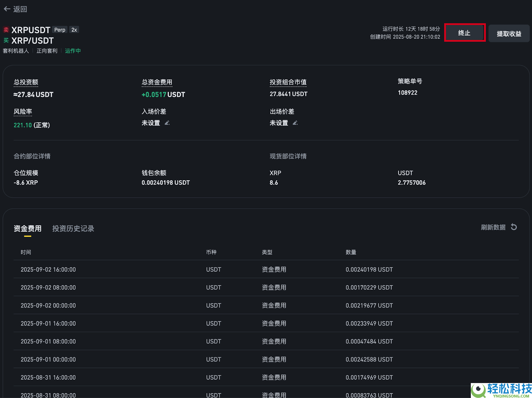This screenshot has width=532, height=398.
Task: Click the green 买 badge icon
Action: point(5,41)
